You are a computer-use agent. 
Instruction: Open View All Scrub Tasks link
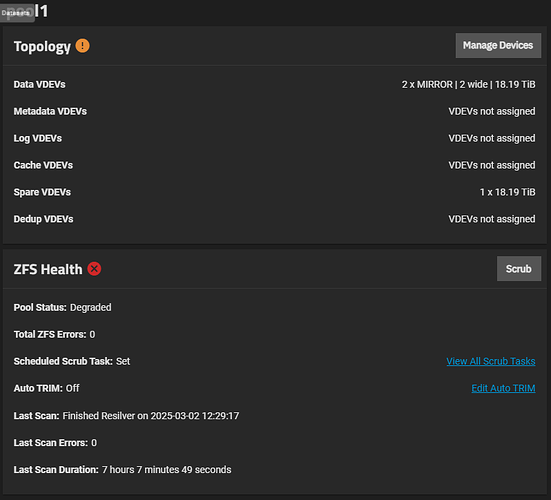tap(491, 361)
